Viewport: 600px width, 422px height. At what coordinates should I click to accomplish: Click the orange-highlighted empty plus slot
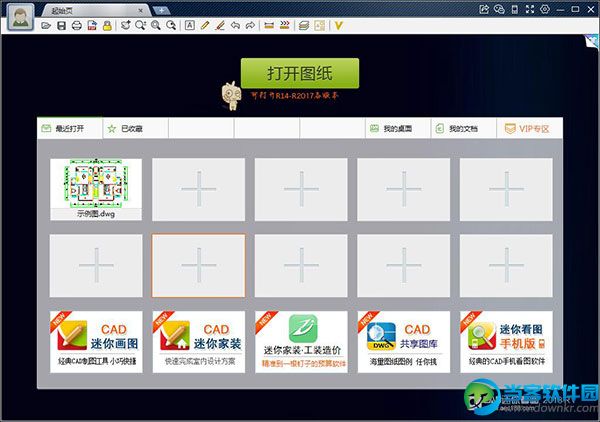[x=199, y=266]
